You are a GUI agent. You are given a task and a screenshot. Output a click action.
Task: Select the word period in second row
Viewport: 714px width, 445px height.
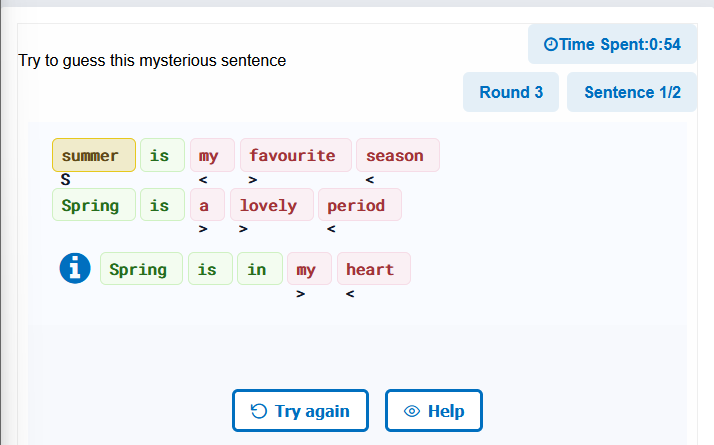click(360, 205)
